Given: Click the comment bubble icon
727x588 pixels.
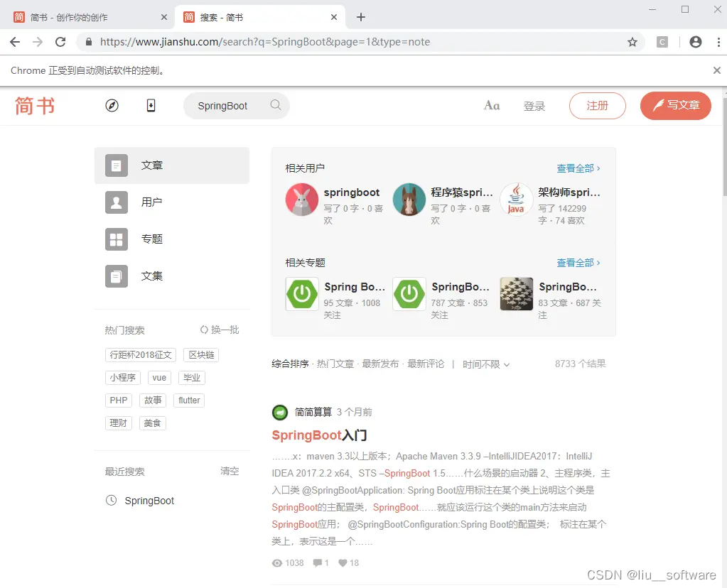Looking at the screenshot, I should click(318, 563).
